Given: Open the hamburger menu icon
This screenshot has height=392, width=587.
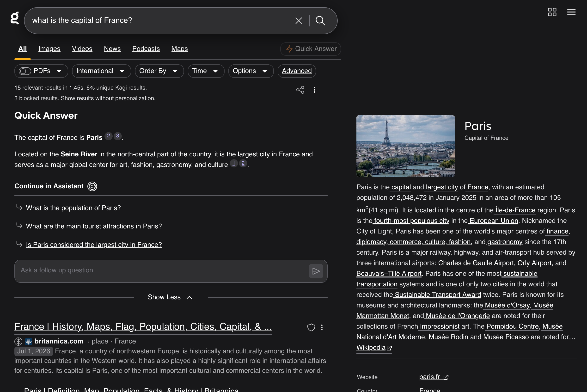Looking at the screenshot, I should (571, 12).
